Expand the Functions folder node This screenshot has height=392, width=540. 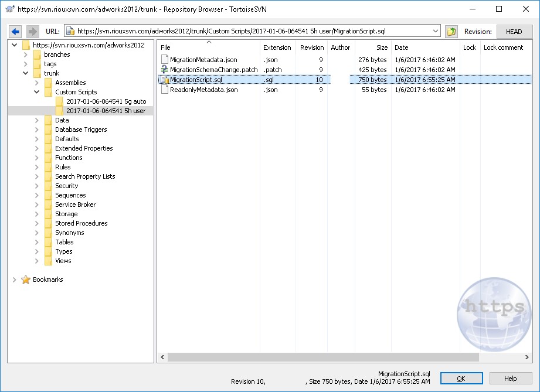point(36,158)
